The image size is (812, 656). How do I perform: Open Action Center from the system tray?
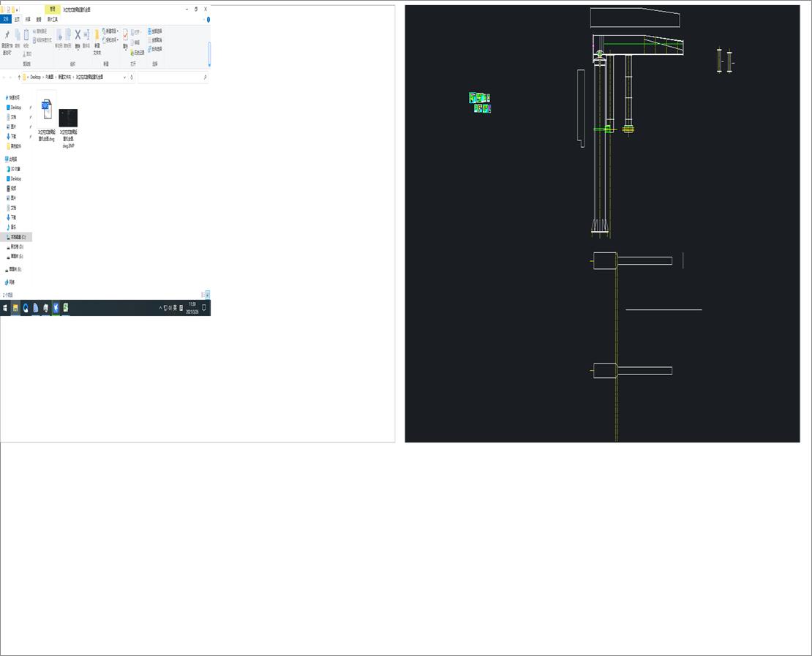(203, 307)
